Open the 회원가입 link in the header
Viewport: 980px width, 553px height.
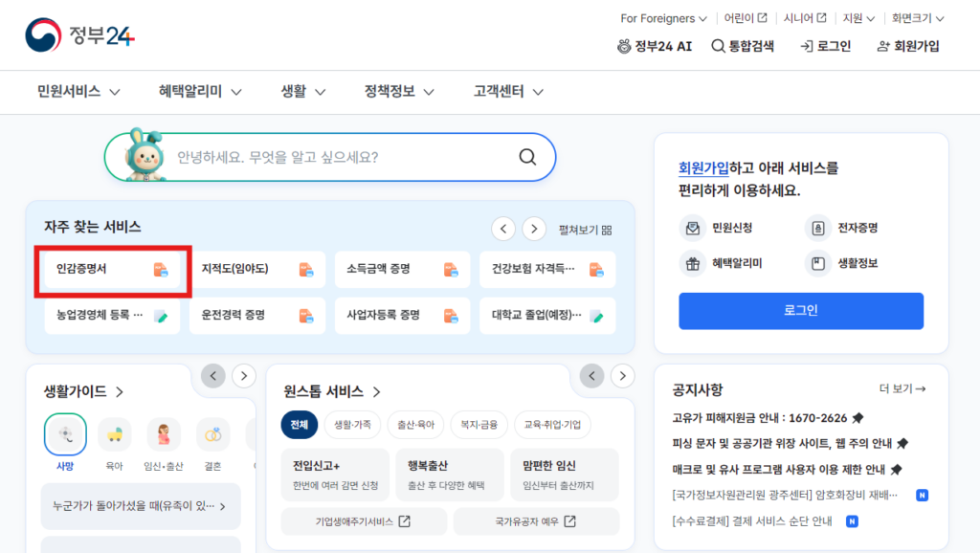(x=908, y=46)
